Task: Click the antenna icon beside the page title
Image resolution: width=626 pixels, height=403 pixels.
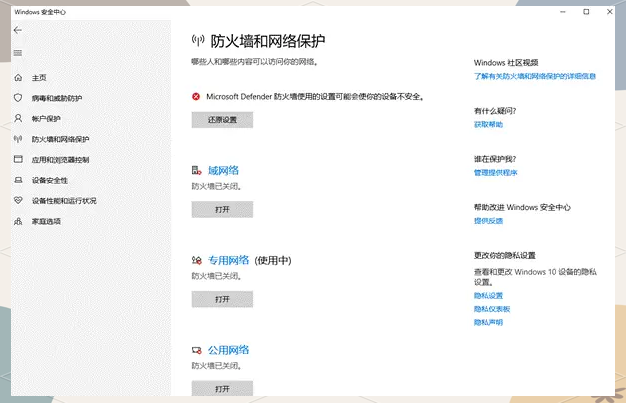Action: tap(198, 40)
